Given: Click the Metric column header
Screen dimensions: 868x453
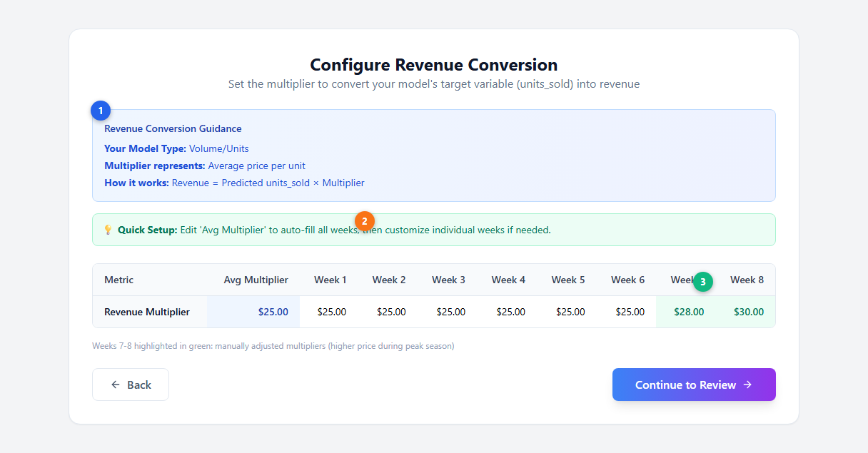Looking at the screenshot, I should pos(119,280).
